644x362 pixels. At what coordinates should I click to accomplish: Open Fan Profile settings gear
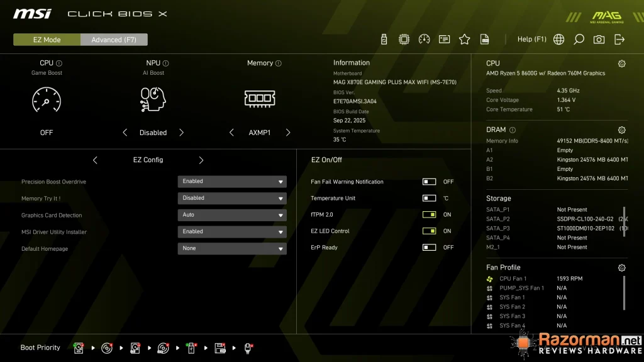tap(622, 268)
